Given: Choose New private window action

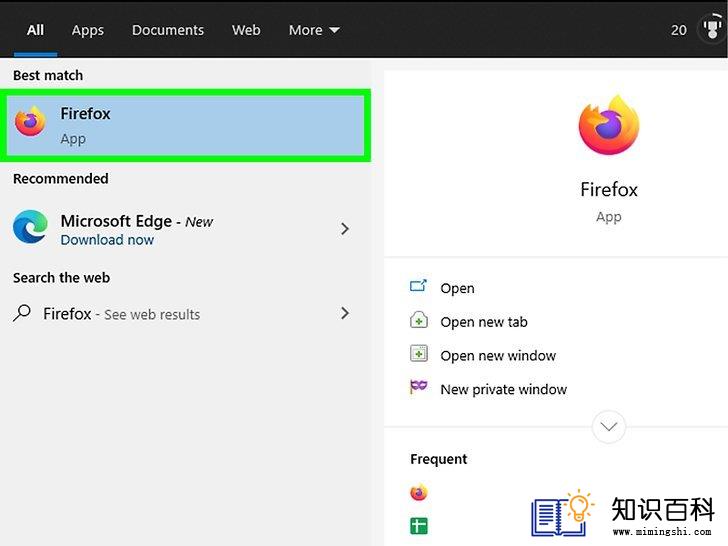Looking at the screenshot, I should pos(504,389).
